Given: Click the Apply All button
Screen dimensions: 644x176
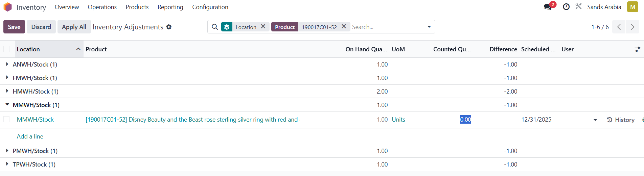Looking at the screenshot, I should [x=74, y=27].
